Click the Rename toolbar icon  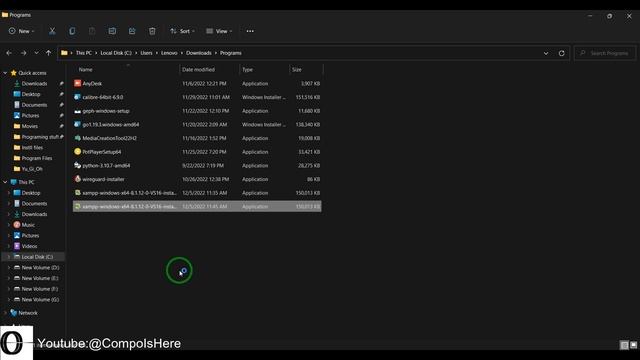[112, 31]
